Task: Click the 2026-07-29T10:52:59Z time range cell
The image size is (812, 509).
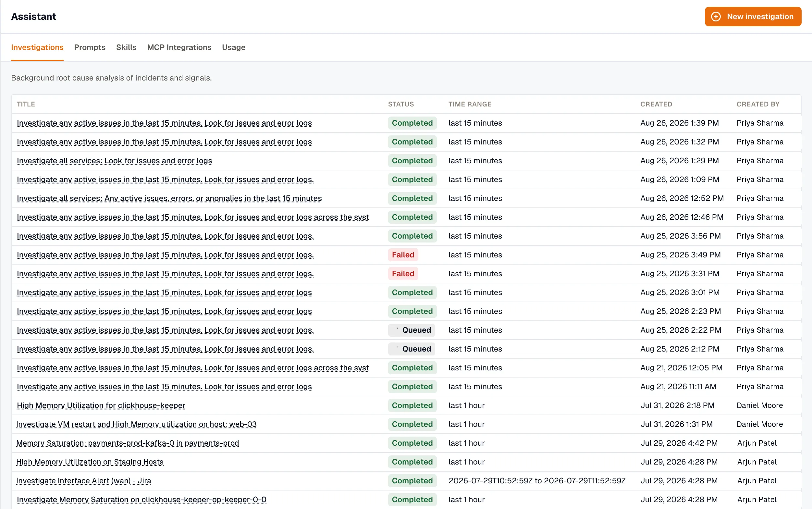Action: (x=537, y=481)
